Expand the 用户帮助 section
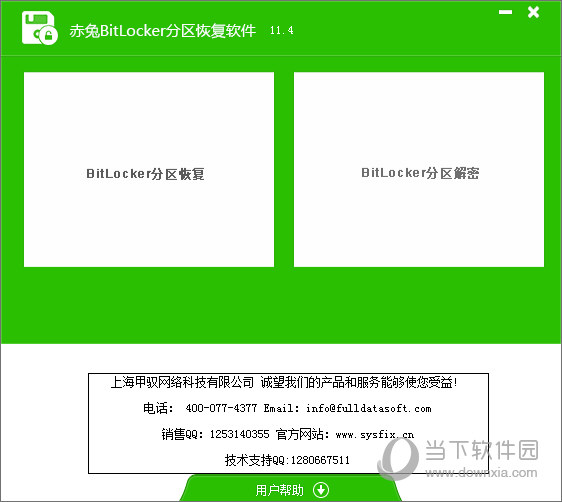 click(x=291, y=489)
